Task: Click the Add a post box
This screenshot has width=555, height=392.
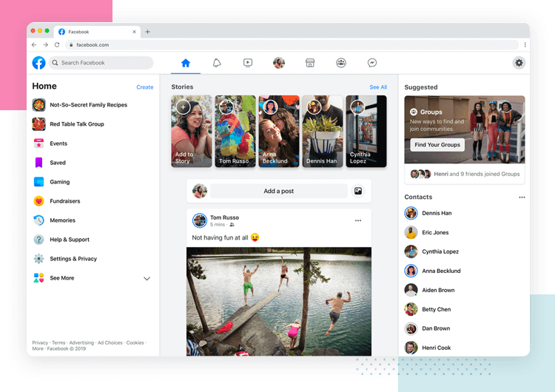Action: tap(278, 191)
